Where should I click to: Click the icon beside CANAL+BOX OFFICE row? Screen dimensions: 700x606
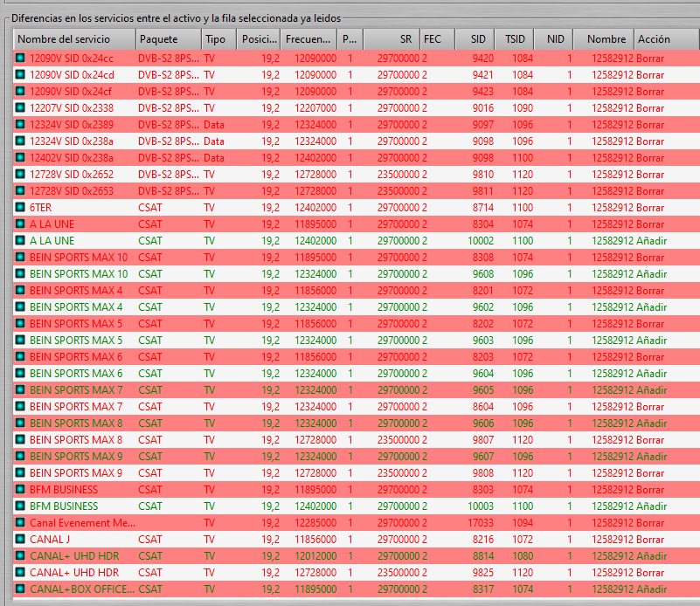(20, 589)
